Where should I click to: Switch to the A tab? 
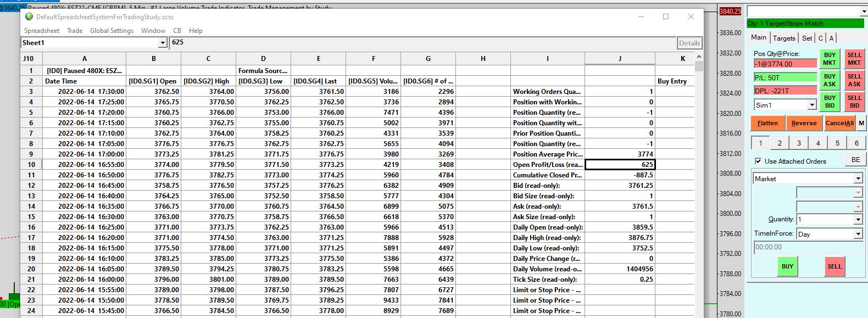click(x=831, y=38)
